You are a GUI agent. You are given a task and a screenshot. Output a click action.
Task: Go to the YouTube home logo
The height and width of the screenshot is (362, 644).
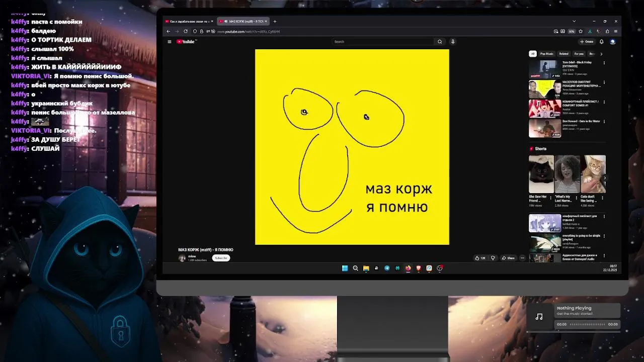(186, 42)
